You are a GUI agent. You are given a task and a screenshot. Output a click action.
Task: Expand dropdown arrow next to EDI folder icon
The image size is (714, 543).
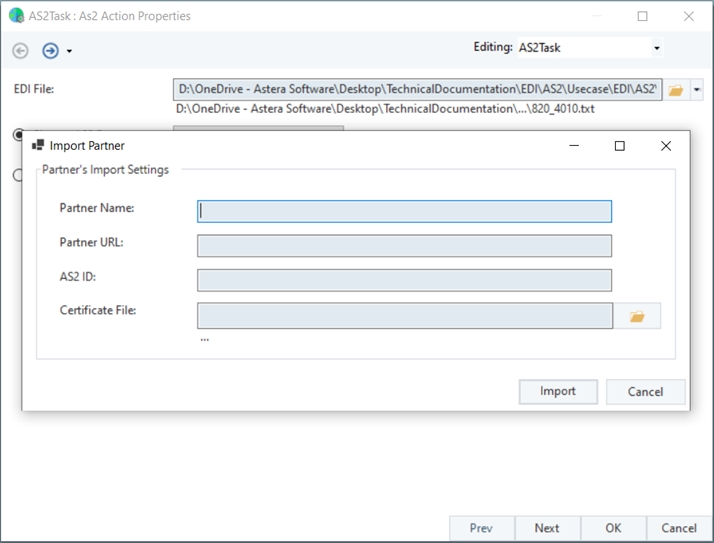click(x=697, y=90)
